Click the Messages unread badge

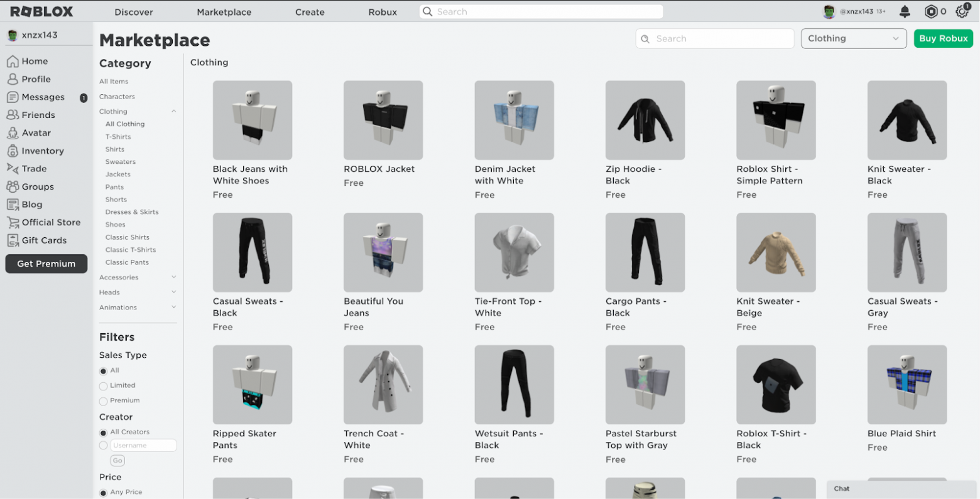84,97
